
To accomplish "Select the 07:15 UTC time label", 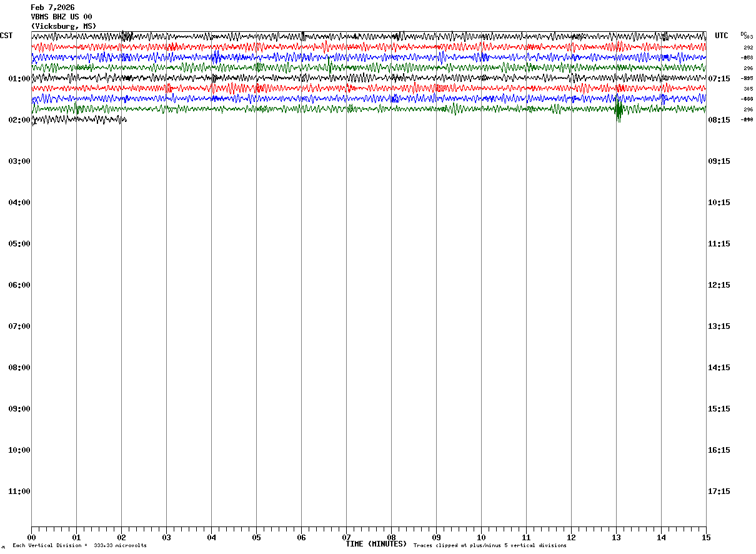I will tap(719, 79).
